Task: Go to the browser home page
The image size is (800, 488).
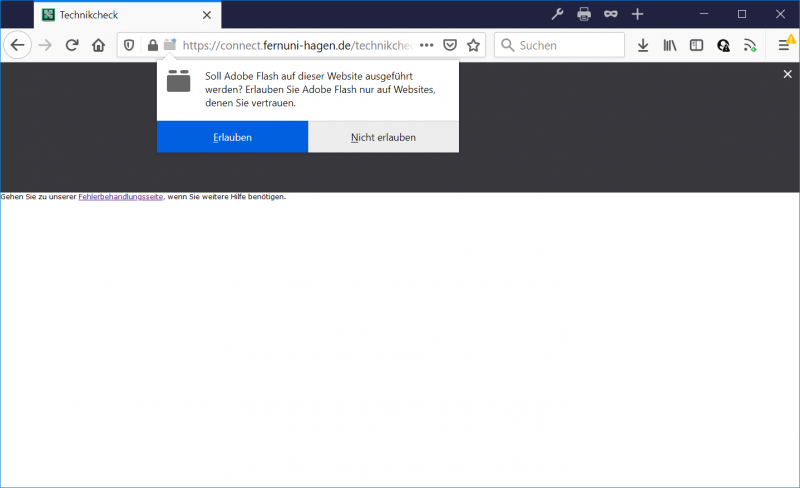Action: click(x=98, y=45)
